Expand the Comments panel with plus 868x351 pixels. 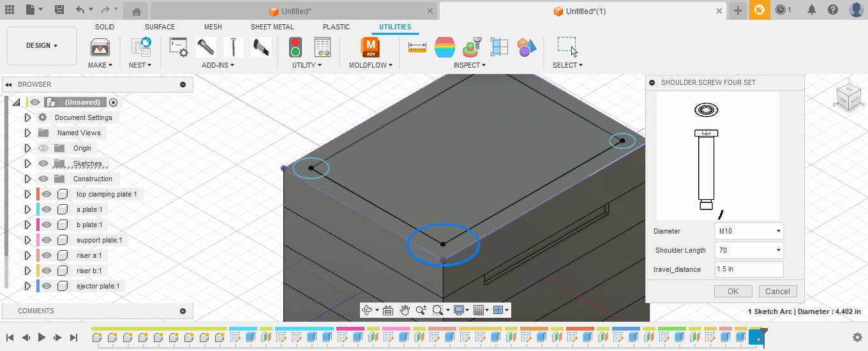[x=183, y=311]
